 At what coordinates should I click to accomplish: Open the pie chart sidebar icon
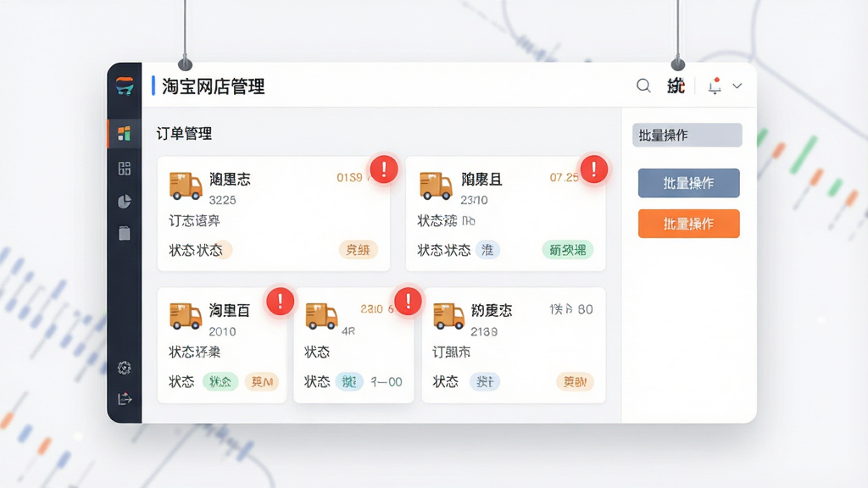click(125, 202)
